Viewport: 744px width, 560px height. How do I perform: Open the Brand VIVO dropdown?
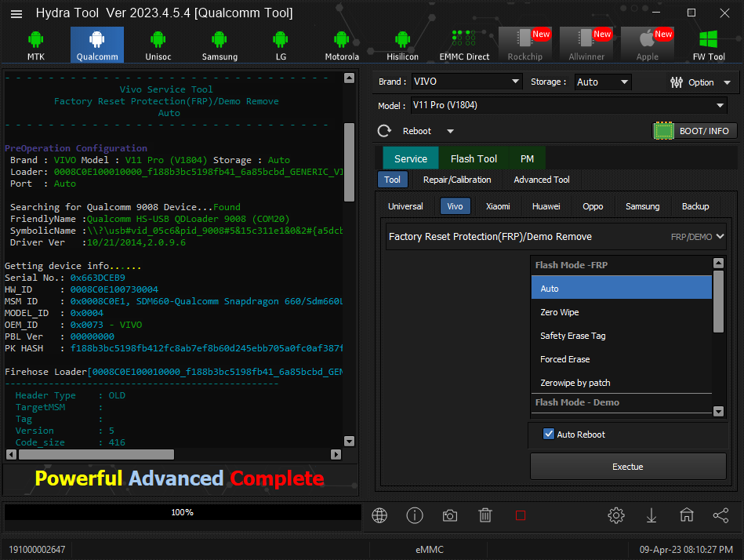pos(466,82)
